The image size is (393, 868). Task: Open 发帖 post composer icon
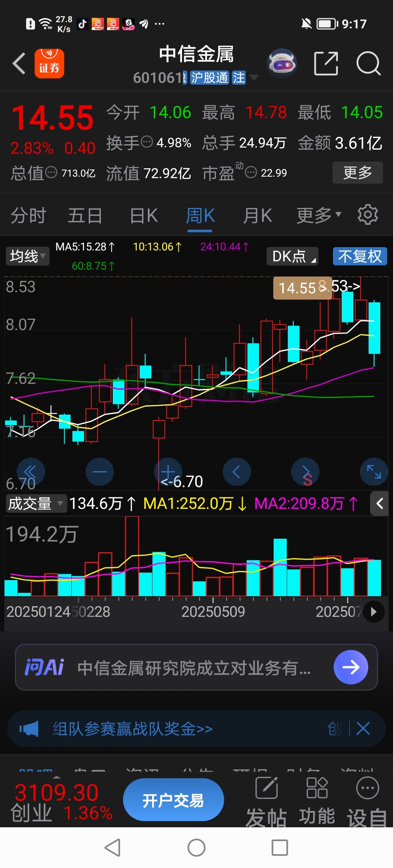click(266, 788)
